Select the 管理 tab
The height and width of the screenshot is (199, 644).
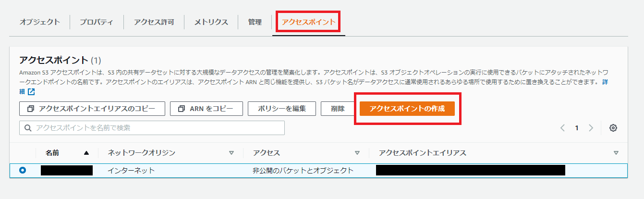(255, 22)
